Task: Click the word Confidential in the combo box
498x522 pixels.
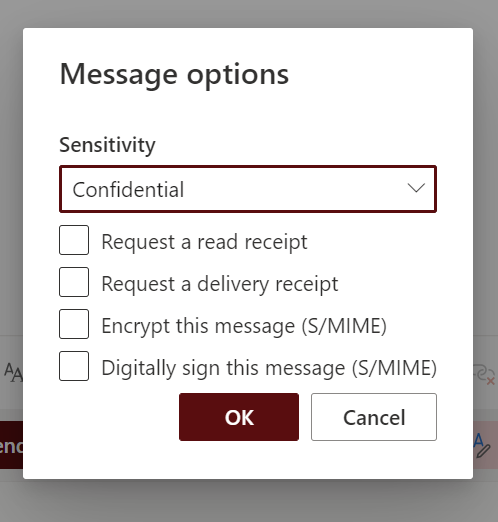Action: pyautogui.click(x=128, y=190)
